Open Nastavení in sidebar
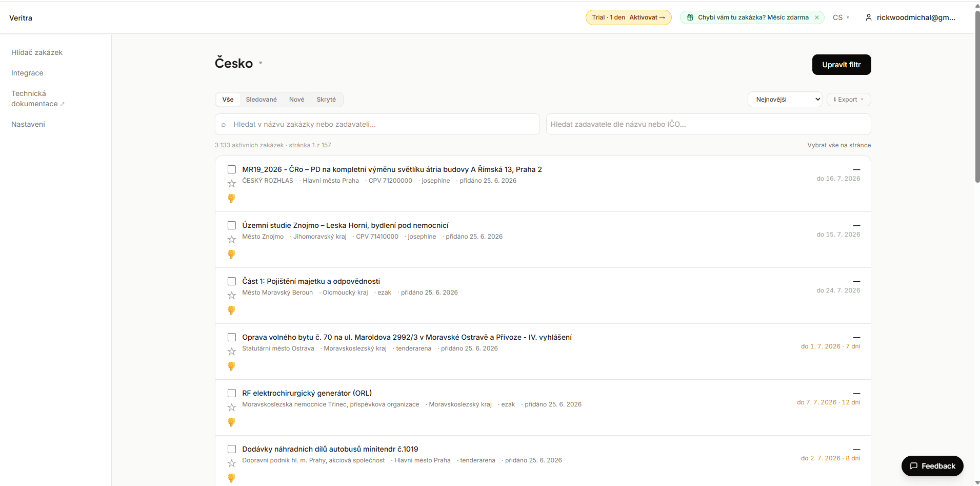Image resolution: width=980 pixels, height=486 pixels. point(28,124)
